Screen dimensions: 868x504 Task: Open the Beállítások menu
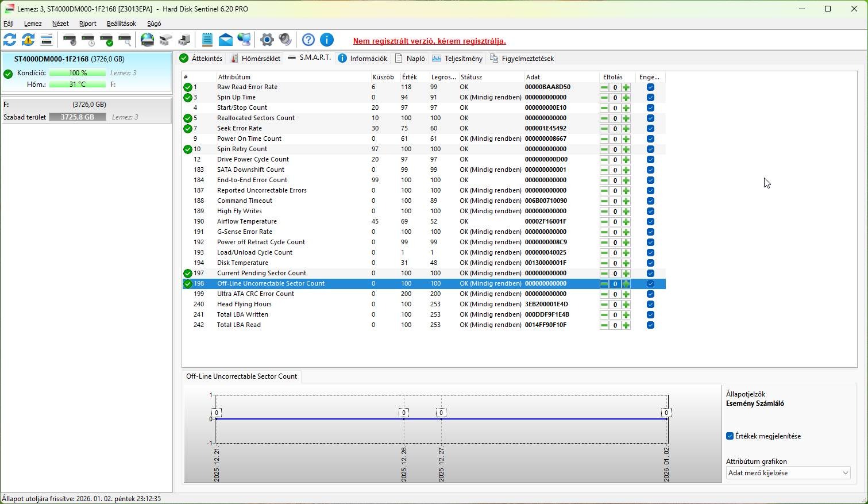121,24
